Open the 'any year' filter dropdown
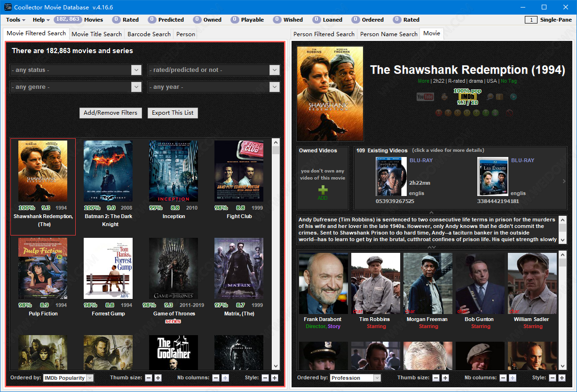The height and width of the screenshot is (392, 577). click(214, 87)
